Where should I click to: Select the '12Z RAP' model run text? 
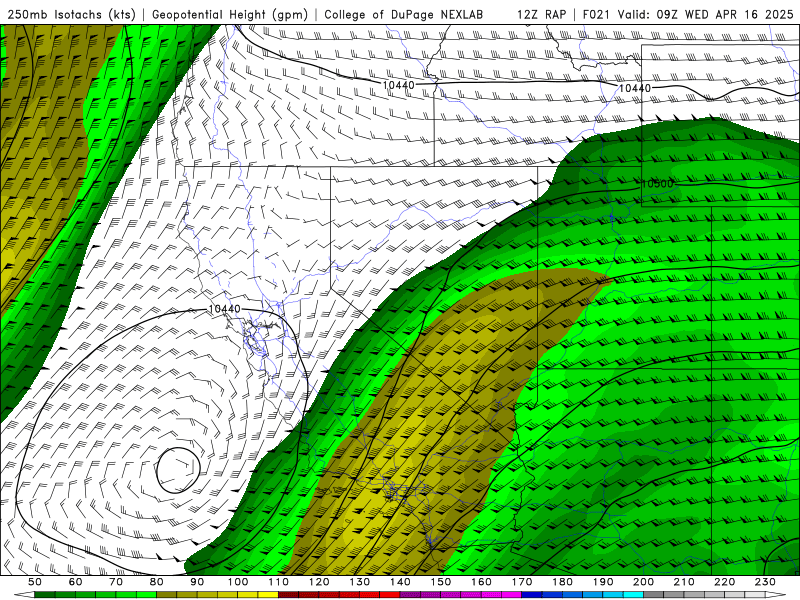tap(541, 14)
